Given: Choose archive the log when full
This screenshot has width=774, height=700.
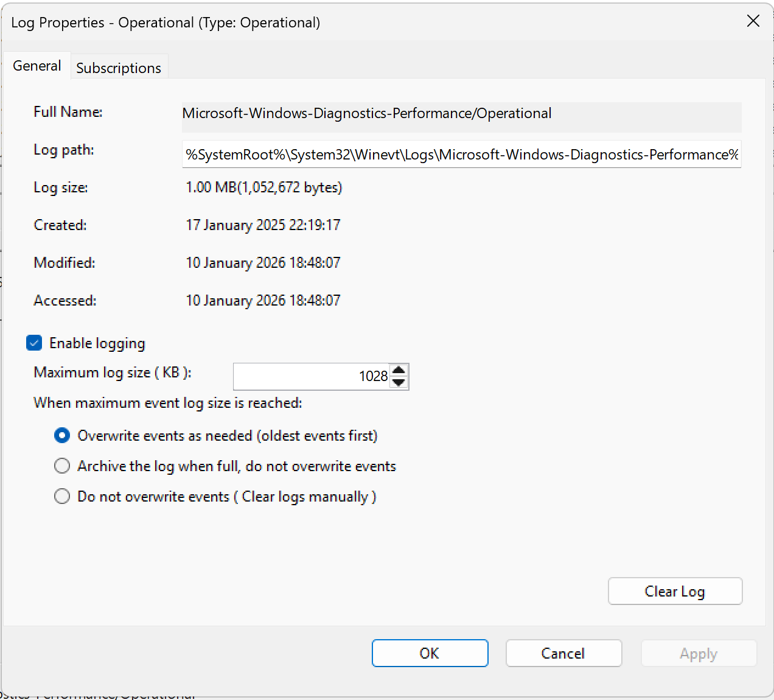Looking at the screenshot, I should pos(62,466).
